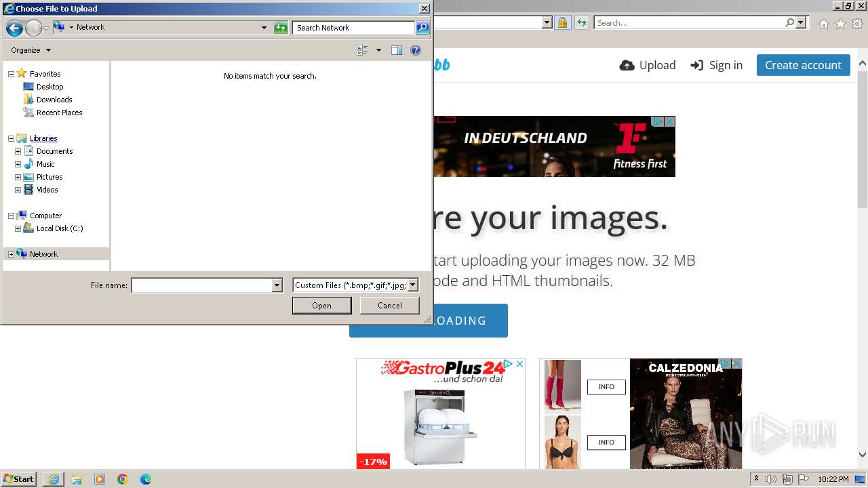
Task: Open the Organize menu
Action: tap(31, 50)
